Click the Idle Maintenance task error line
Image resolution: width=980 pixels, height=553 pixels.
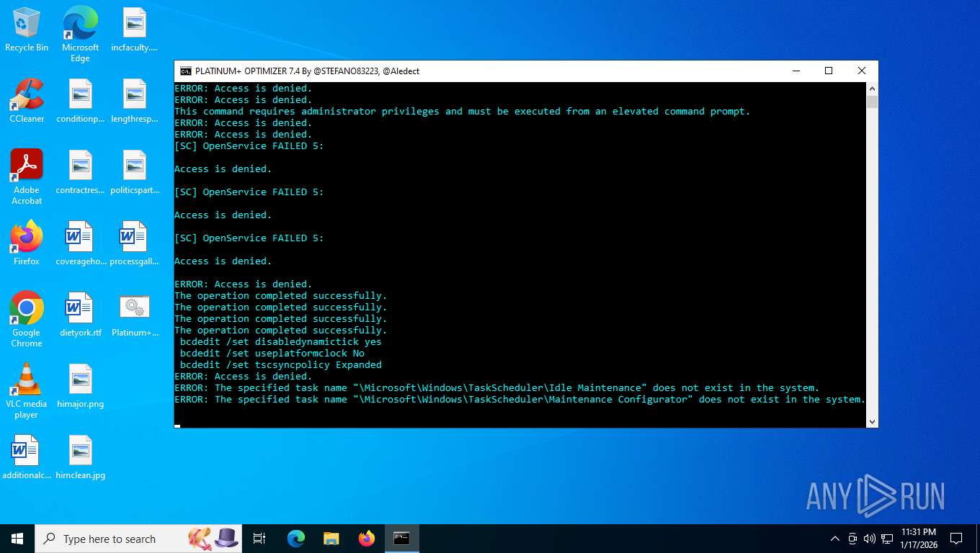pyautogui.click(x=496, y=388)
